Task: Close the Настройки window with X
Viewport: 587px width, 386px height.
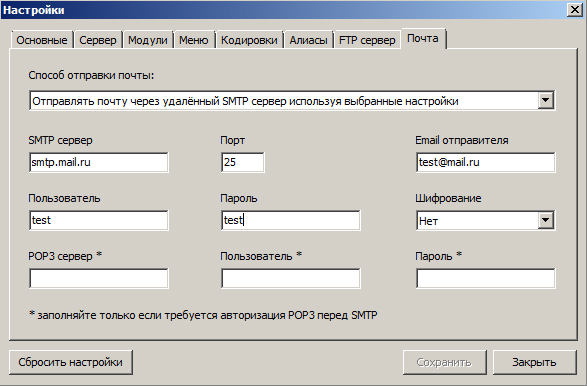Action: (x=575, y=9)
